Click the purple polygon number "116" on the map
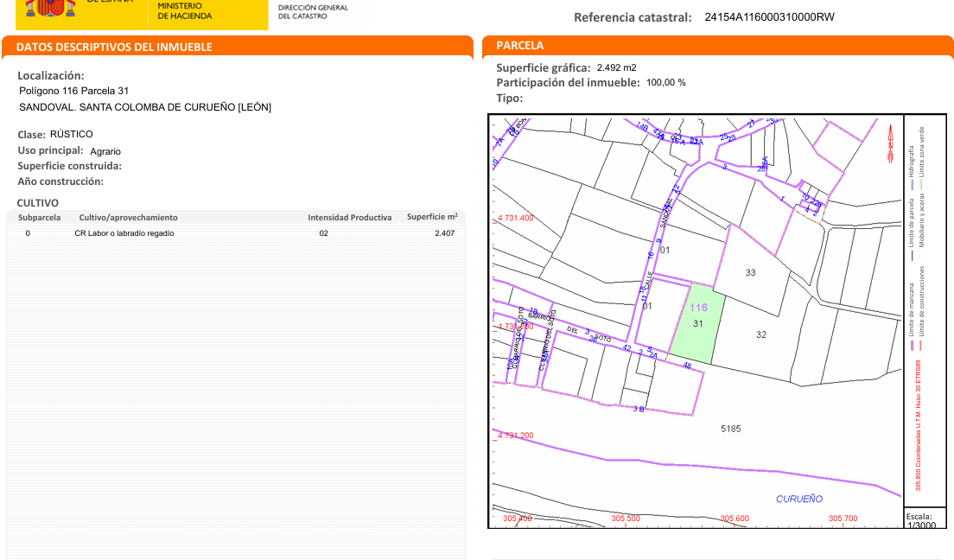954x560 pixels. pos(698,308)
